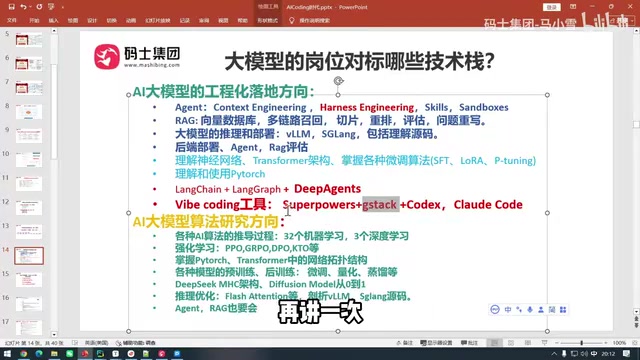This screenshot has height=360, width=640.
Task: Switch to the 切换 Transitions ribbon tab
Action: (111, 20)
